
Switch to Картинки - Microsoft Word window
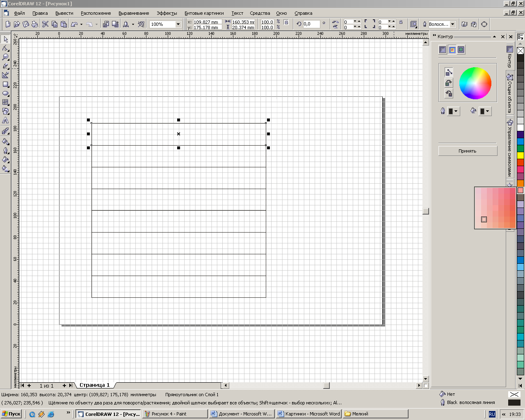[x=309, y=414]
